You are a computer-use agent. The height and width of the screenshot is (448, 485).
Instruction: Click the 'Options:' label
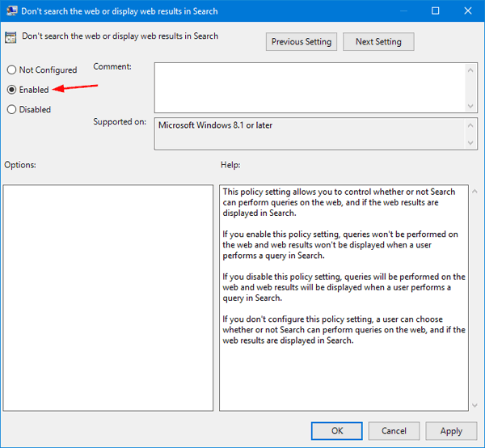pos(20,165)
